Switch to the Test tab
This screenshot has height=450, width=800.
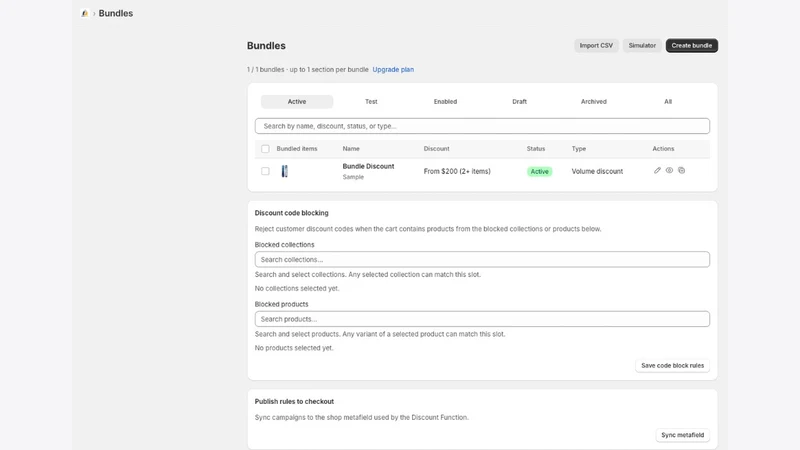371,102
